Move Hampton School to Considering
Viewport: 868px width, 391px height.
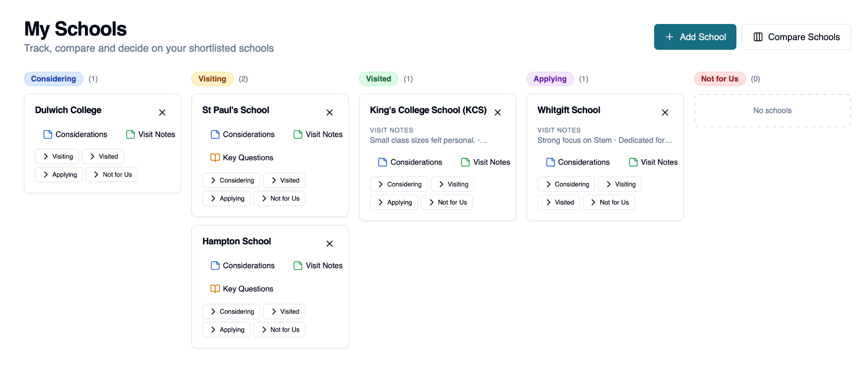pyautogui.click(x=231, y=312)
